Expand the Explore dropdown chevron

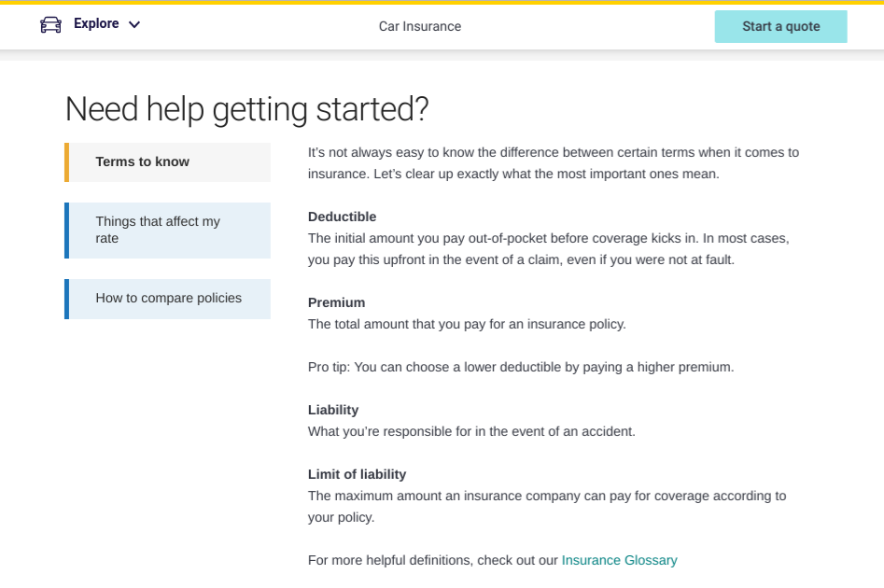133,23
